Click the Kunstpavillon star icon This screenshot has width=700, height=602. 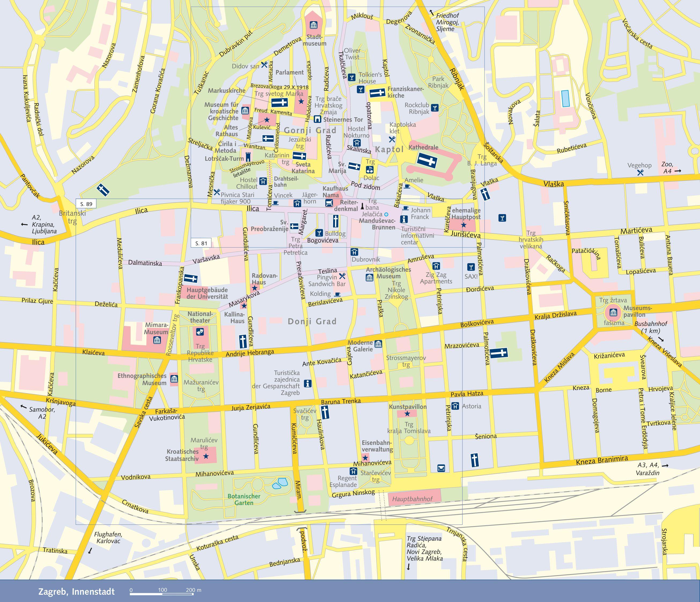point(407,414)
